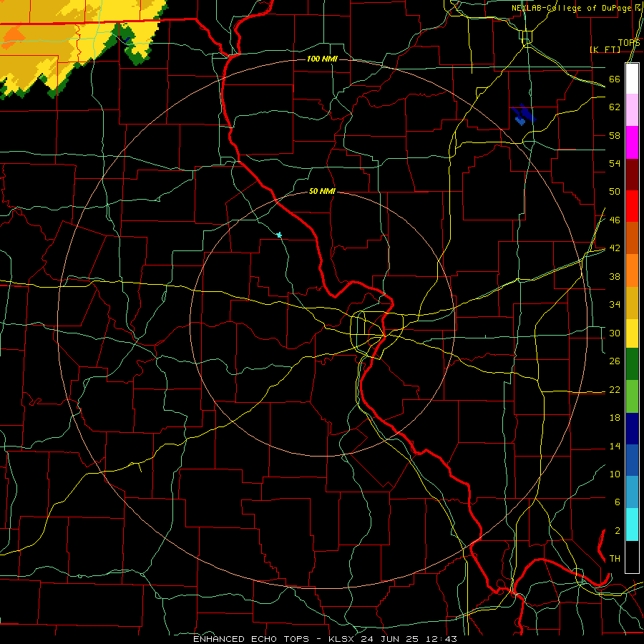Viewport: 644px width, 644px height.
Task: Click the 30 legend value
Action: [615, 333]
